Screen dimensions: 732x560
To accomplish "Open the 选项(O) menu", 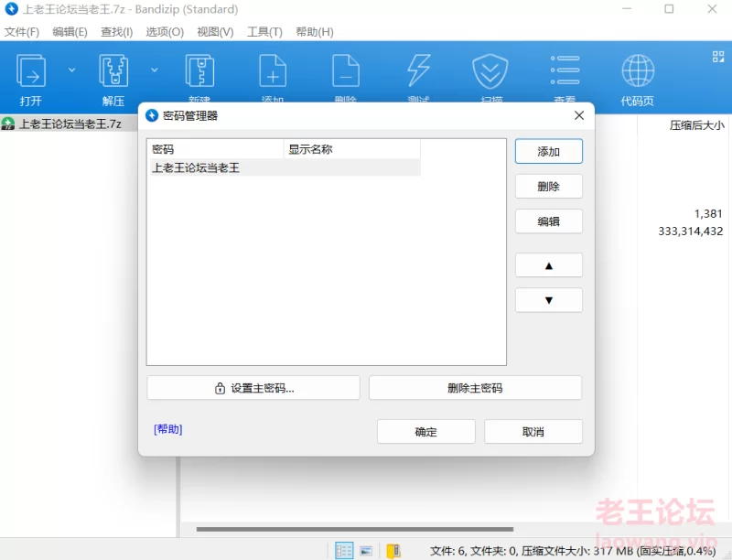I will click(x=165, y=32).
